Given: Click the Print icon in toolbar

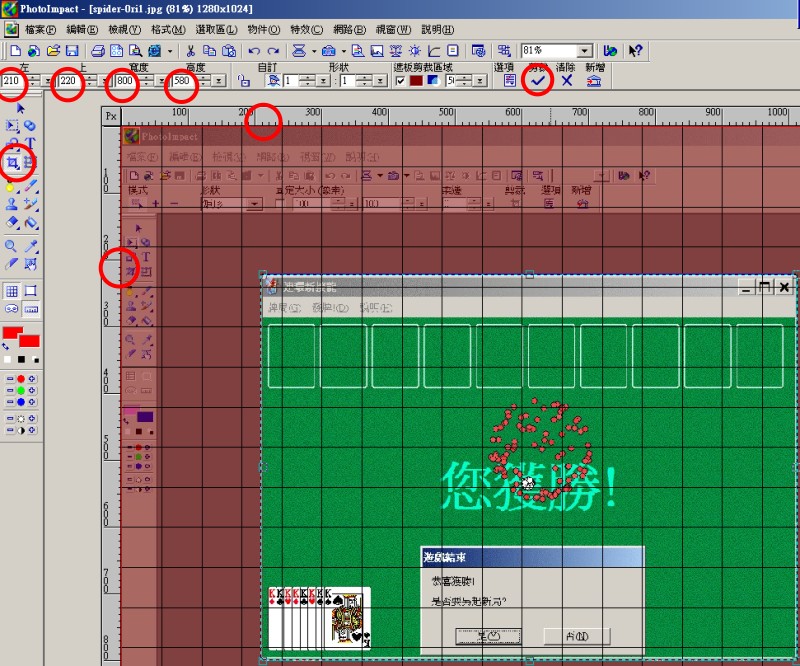Looking at the screenshot, I should click(x=98, y=51).
